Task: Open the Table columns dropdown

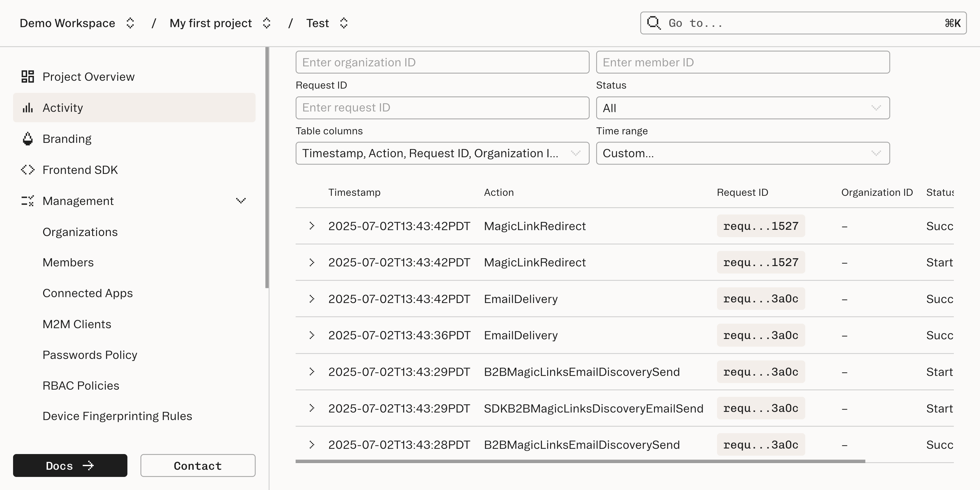Action: 442,153
